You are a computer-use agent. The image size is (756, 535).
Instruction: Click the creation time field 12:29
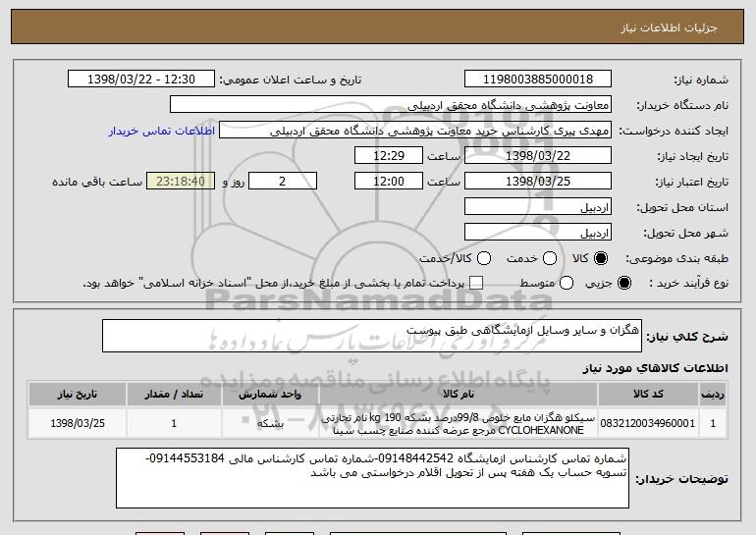click(389, 156)
